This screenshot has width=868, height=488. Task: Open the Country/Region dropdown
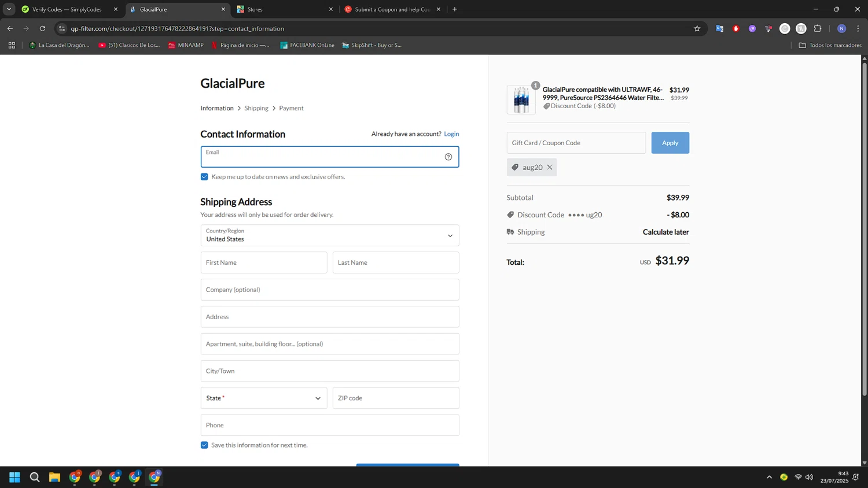pyautogui.click(x=330, y=235)
